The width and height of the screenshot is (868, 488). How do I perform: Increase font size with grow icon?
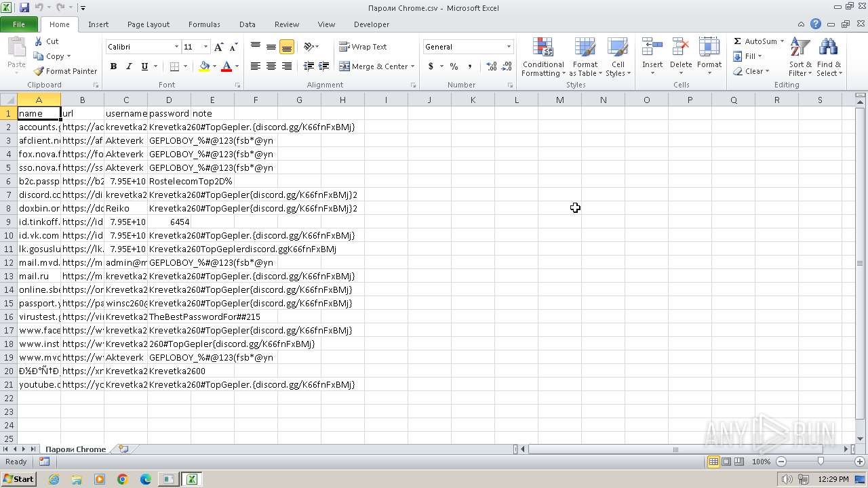coord(218,47)
